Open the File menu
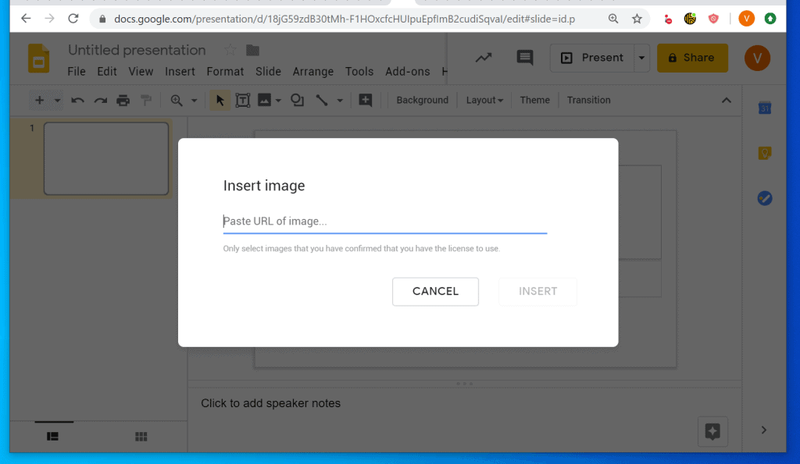 (x=77, y=71)
